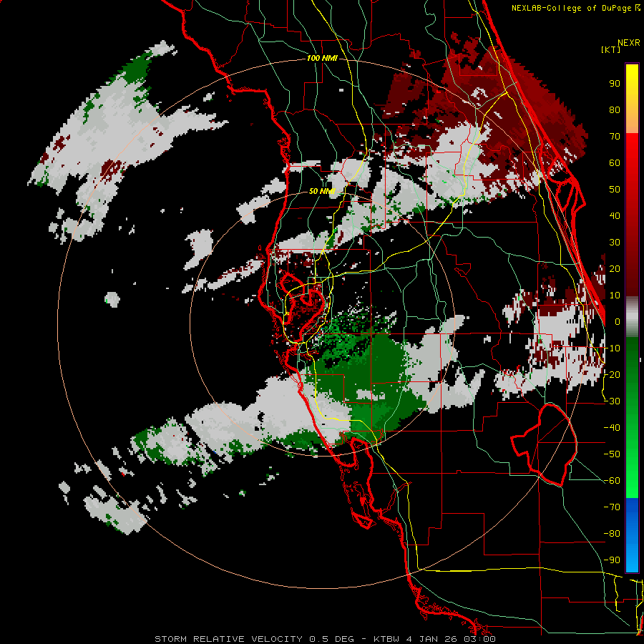Click the -90 value on the velocity scale
Screen dimensions: 644x644
(613, 560)
